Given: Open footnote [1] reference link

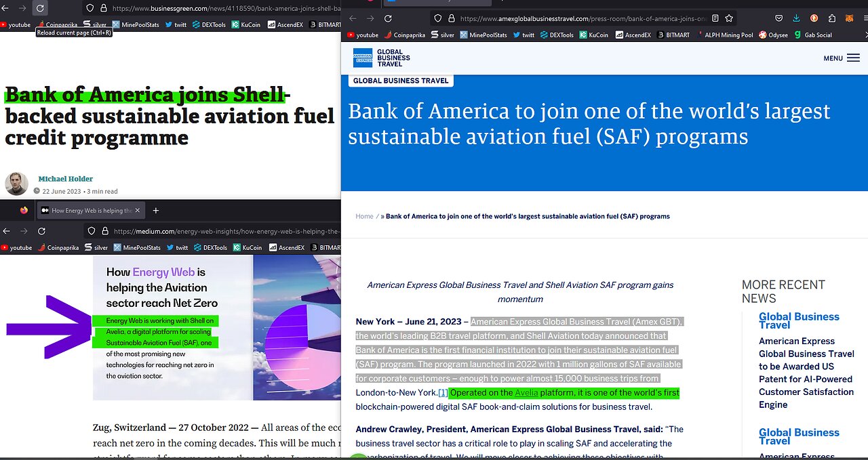Looking at the screenshot, I should tap(443, 393).
